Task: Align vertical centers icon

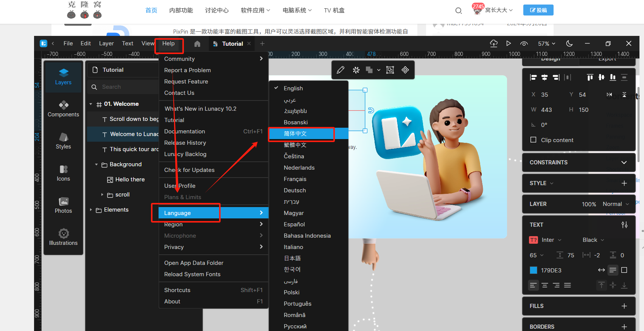Action: tap(601, 77)
